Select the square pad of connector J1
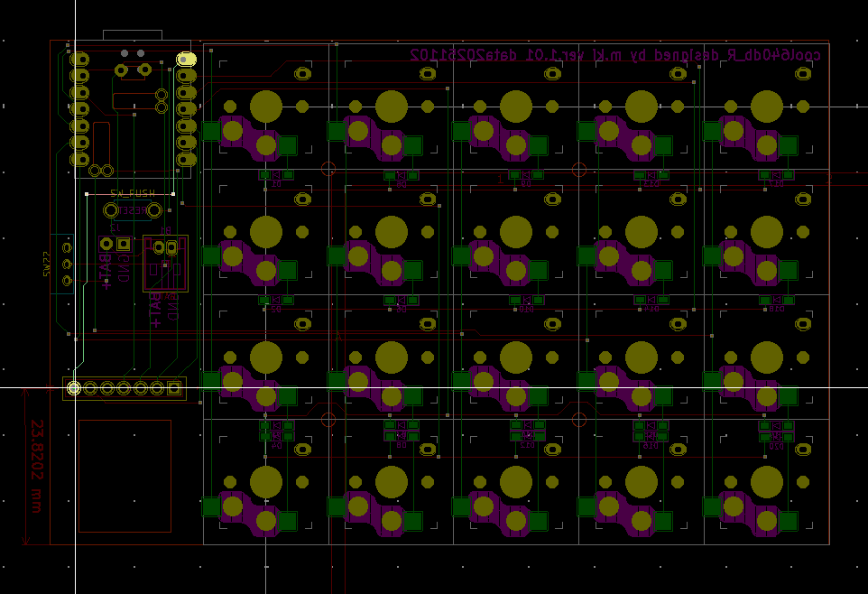 click(124, 244)
